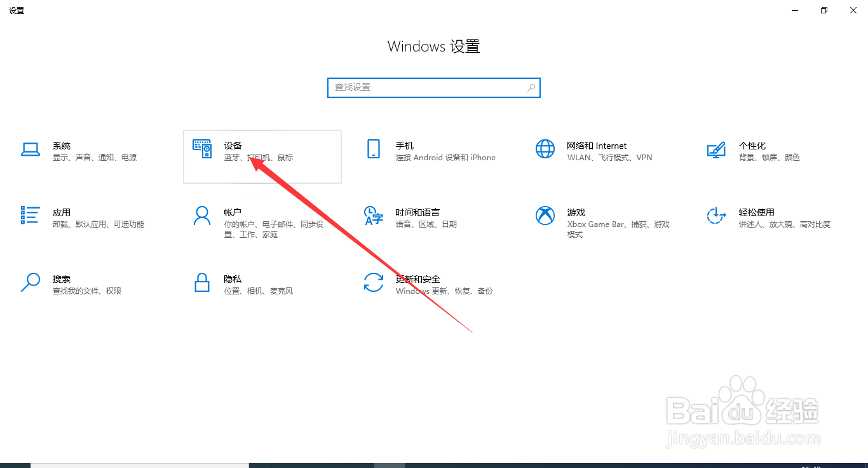Image resolution: width=868 pixels, height=468 pixels.
Task: Click the text 背景、锁屏、颜色
Action: 770,158
